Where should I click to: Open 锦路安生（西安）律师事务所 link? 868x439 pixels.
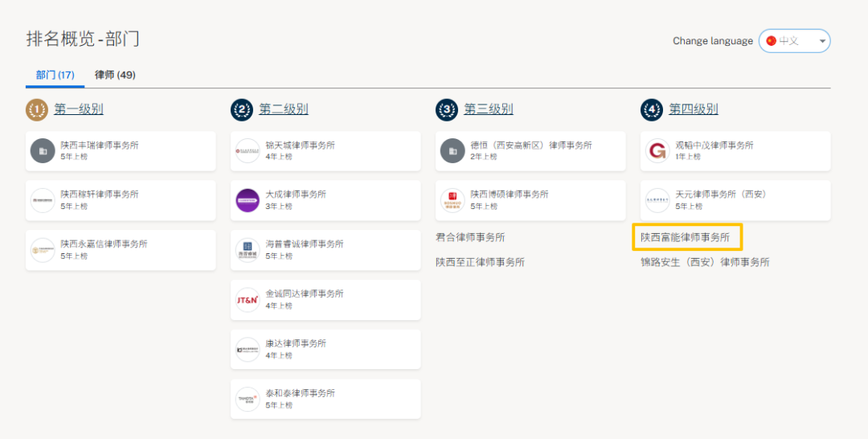tap(704, 262)
